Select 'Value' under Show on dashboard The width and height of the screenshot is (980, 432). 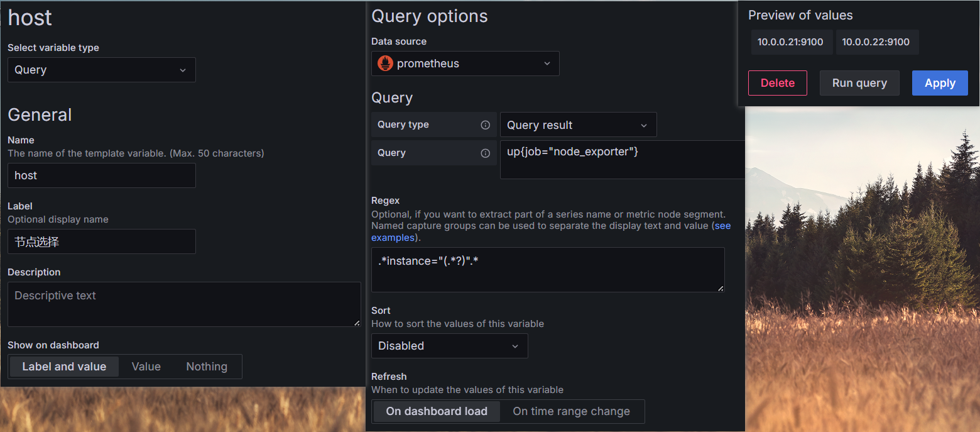146,367
